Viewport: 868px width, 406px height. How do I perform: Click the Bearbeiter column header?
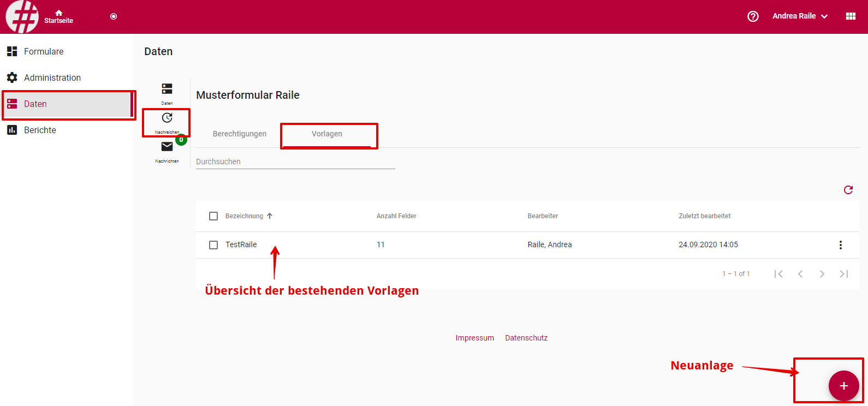(x=543, y=216)
